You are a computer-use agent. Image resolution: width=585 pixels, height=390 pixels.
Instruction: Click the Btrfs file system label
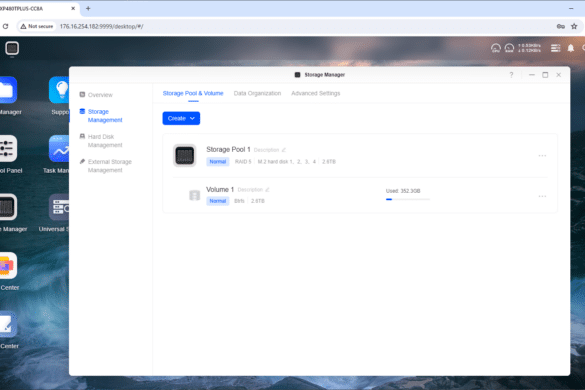[239, 201]
